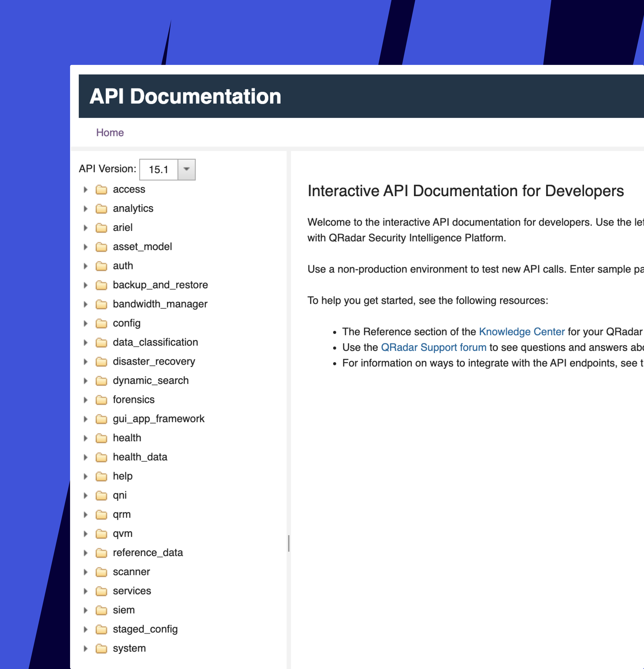Expand the asset_model tree node

point(85,247)
